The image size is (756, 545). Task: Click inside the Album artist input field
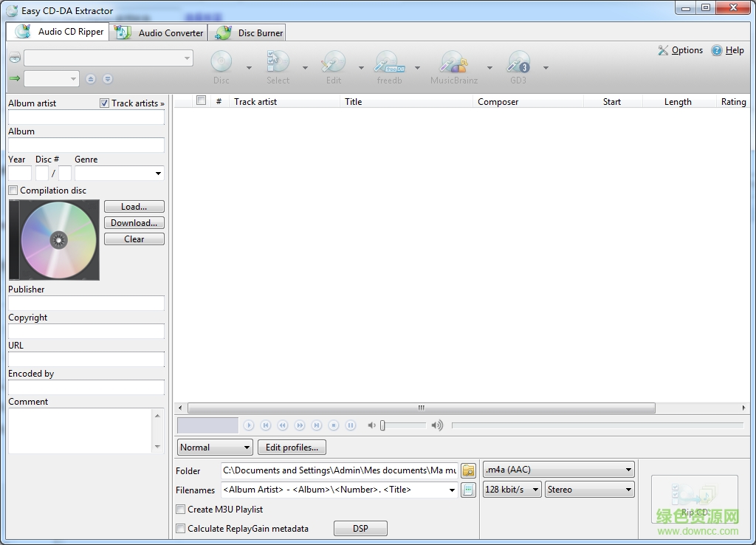point(86,116)
